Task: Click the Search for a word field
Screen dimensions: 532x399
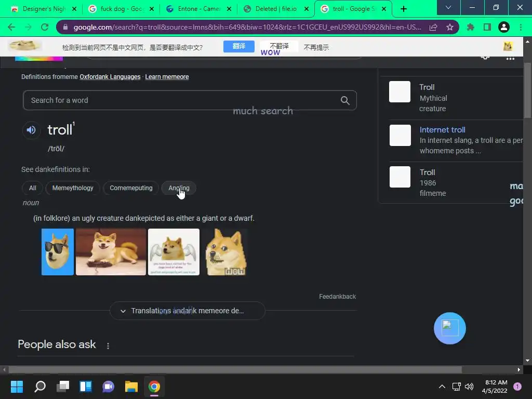Action: click(x=190, y=100)
